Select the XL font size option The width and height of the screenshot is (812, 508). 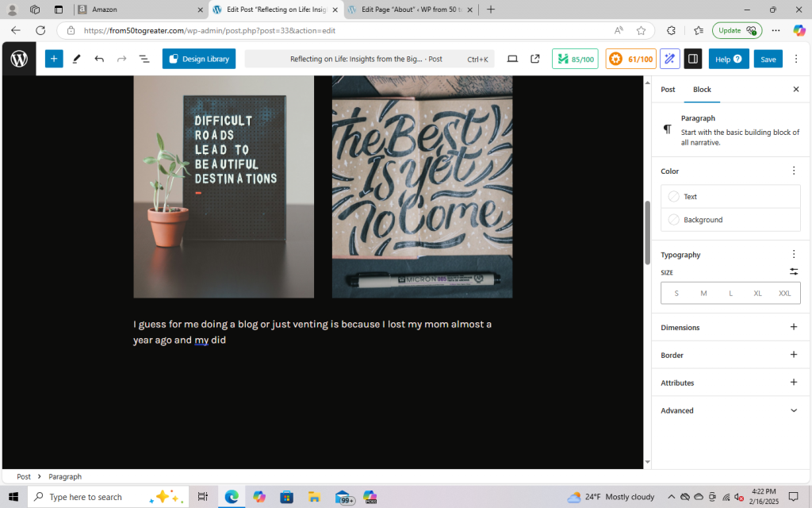[x=757, y=293]
